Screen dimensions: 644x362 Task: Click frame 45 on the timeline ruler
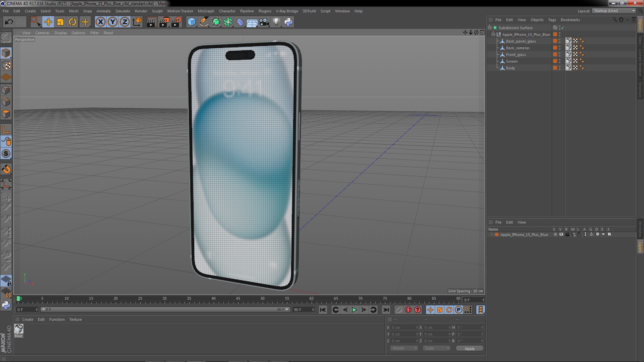238,299
